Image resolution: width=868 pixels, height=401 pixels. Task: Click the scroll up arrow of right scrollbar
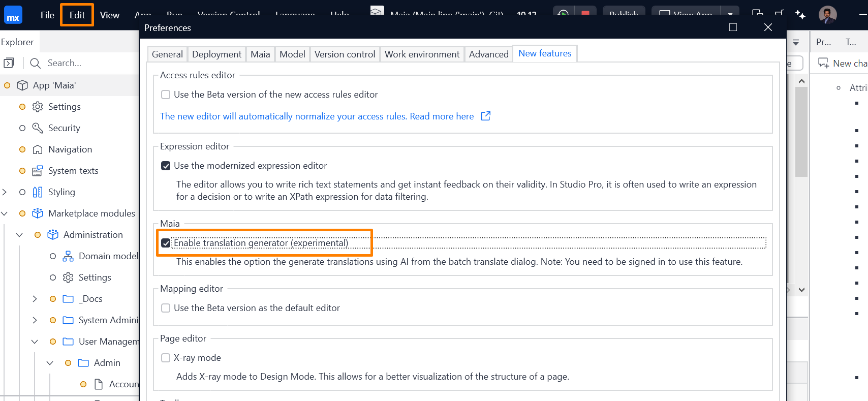[801, 81]
